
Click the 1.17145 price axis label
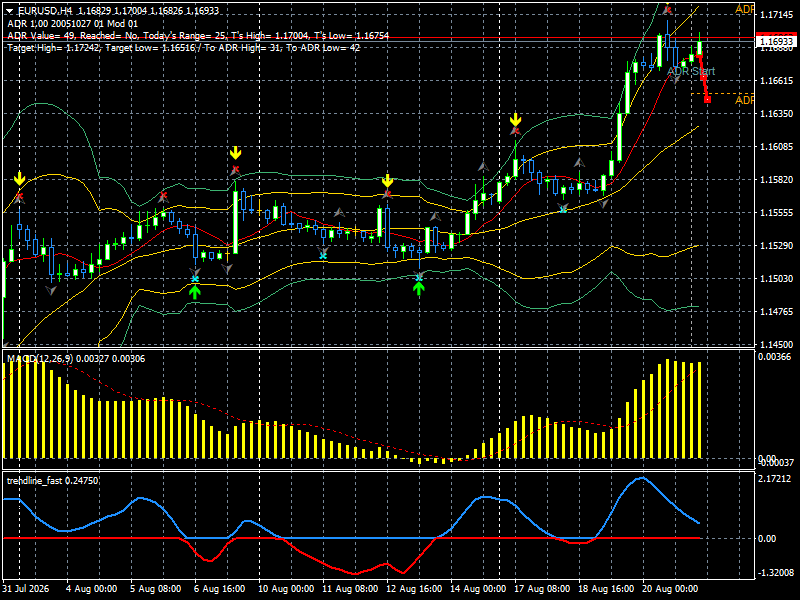(x=777, y=15)
